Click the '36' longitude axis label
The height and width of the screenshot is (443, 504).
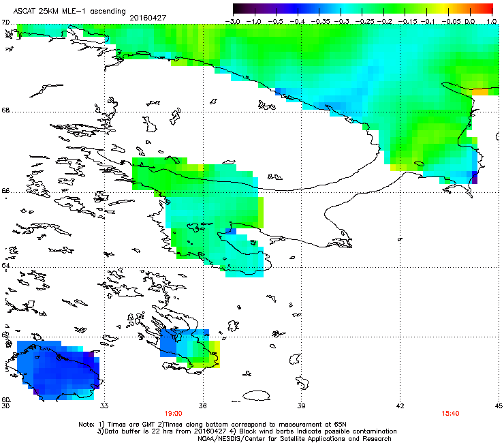click(202, 406)
